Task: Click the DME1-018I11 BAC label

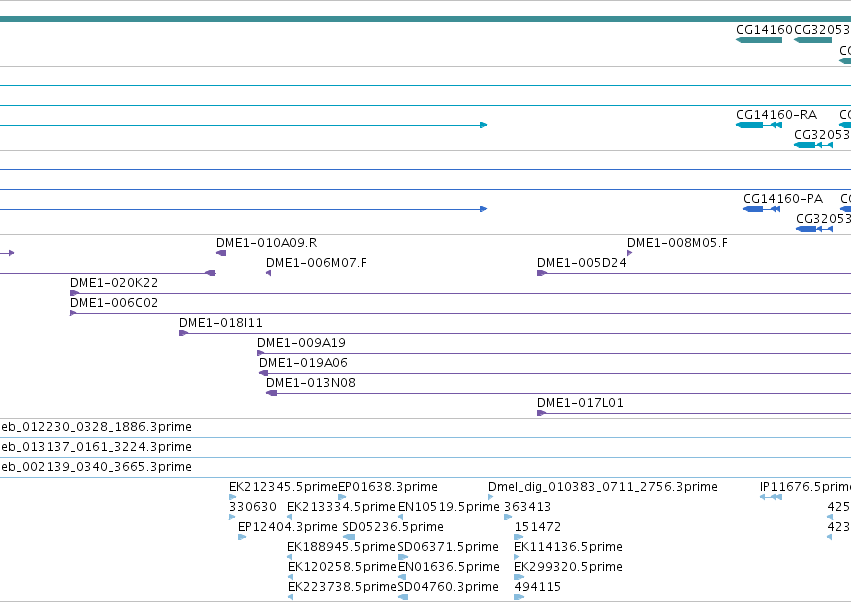Action: 221,323
